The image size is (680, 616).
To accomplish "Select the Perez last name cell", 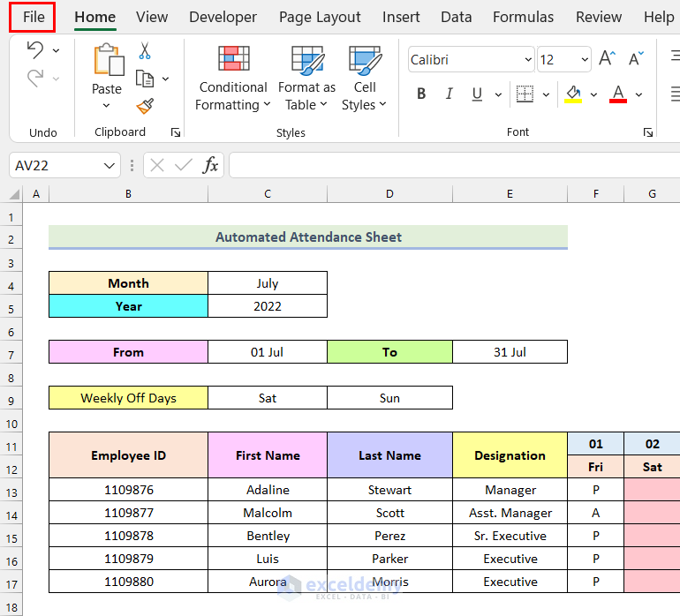I will pyautogui.click(x=389, y=536).
